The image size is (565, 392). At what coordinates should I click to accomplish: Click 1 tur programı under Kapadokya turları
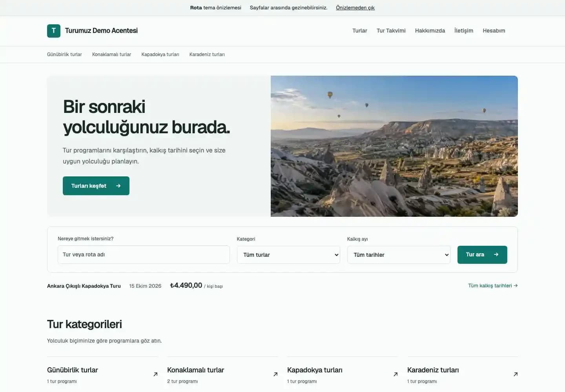tap(302, 381)
